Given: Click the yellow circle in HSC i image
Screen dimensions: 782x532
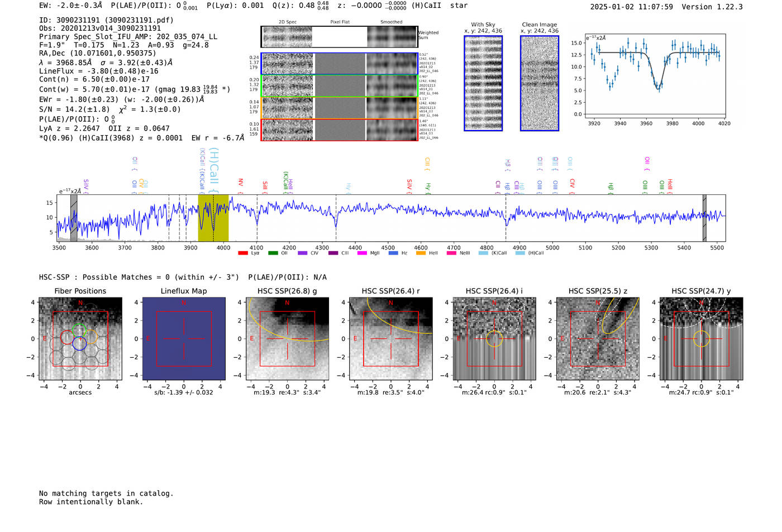Looking at the screenshot, I should coord(494,339).
